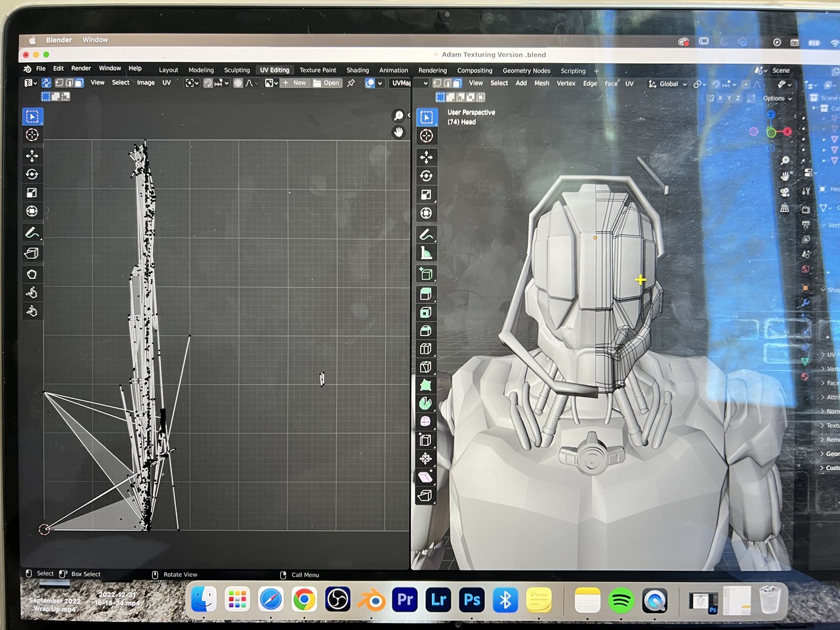Screen dimensions: 840x630
Task: Switch to the Texture Paint workspace tab
Action: click(x=318, y=70)
